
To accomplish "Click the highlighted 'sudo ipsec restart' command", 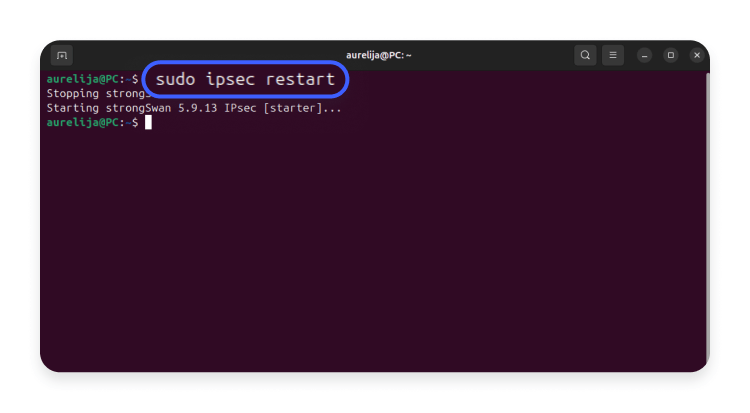I will click(x=245, y=79).
